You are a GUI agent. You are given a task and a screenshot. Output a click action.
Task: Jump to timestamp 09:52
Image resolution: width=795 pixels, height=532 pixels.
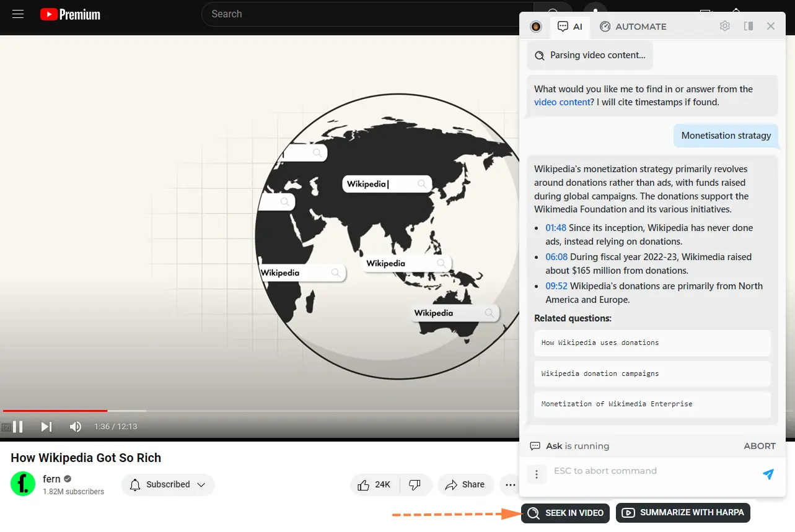(x=556, y=286)
